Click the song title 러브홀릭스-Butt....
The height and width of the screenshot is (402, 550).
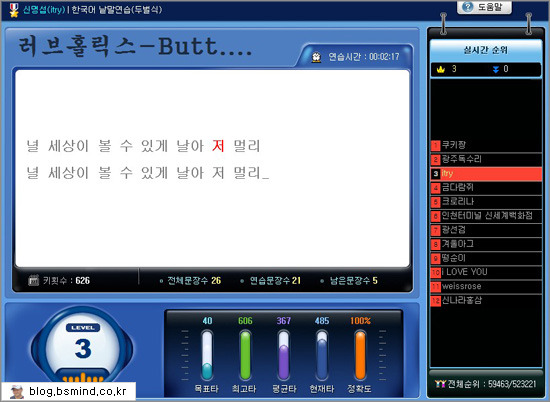(x=135, y=47)
